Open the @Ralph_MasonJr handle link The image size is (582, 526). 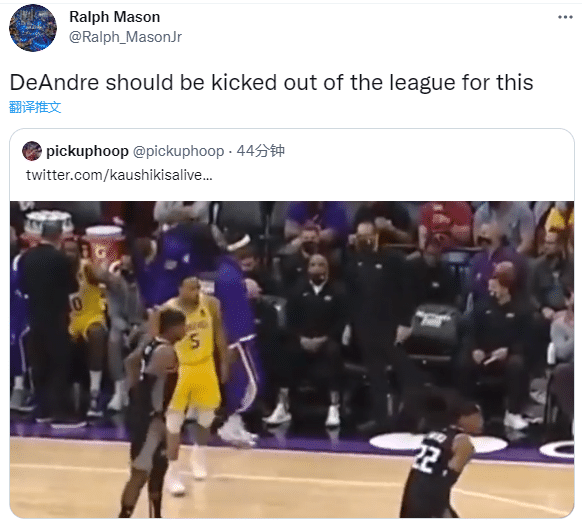(125, 37)
